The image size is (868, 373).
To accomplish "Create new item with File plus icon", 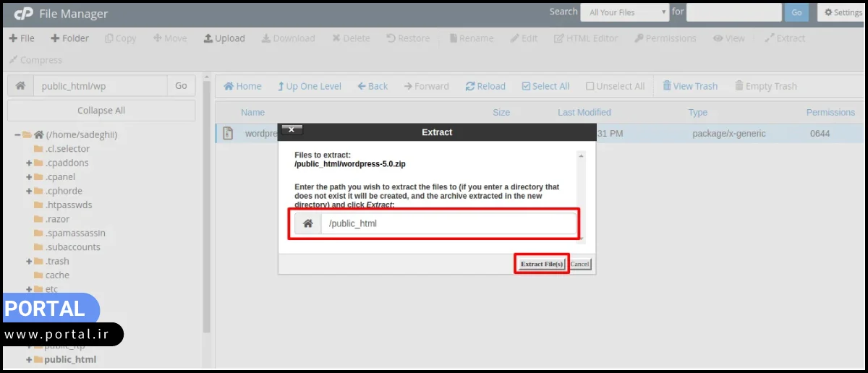I will pyautogui.click(x=13, y=38).
